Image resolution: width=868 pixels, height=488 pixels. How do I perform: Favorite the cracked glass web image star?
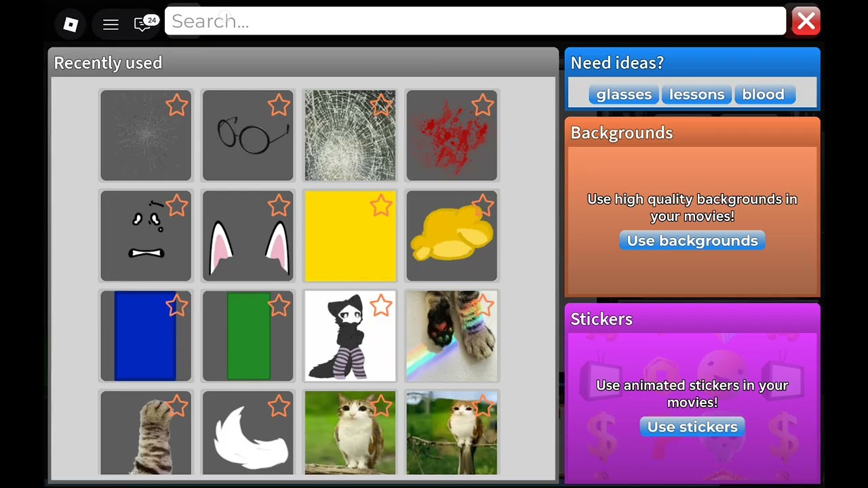point(177,105)
